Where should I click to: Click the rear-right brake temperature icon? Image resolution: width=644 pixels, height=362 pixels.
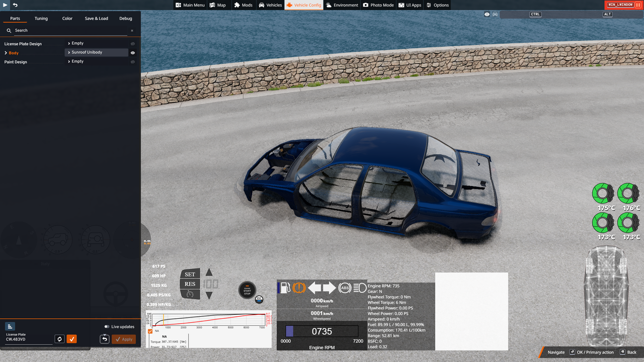[x=628, y=223]
